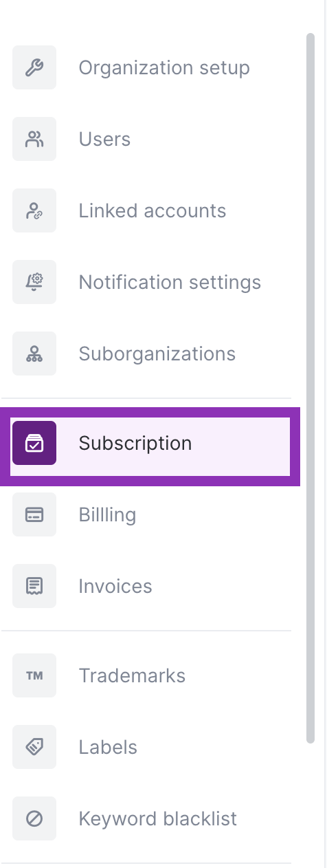Image resolution: width=327 pixels, height=868 pixels.
Task: Click the Invoices receipt icon
Action: click(34, 586)
